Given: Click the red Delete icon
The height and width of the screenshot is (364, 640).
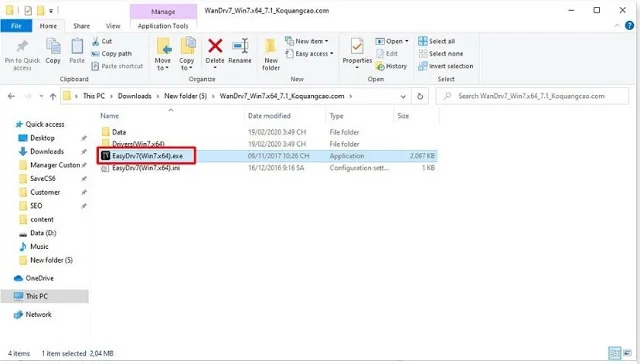Looking at the screenshot, I should tap(215, 46).
